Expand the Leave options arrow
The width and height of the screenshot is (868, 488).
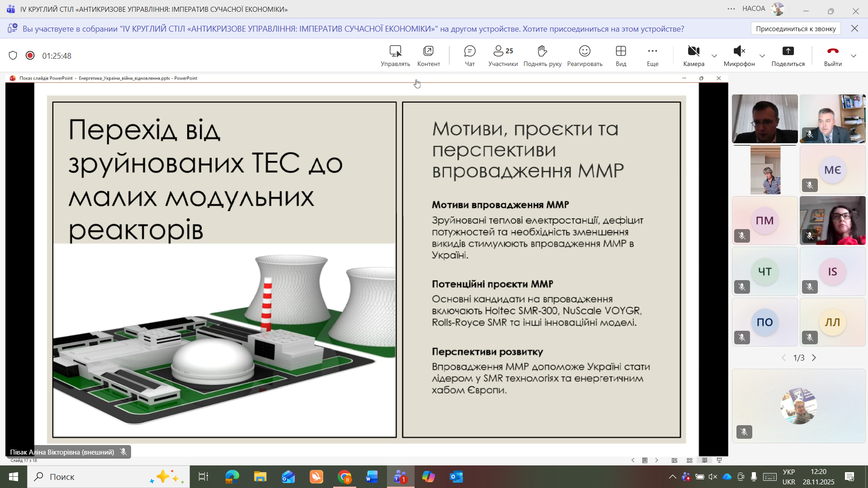(x=854, y=56)
